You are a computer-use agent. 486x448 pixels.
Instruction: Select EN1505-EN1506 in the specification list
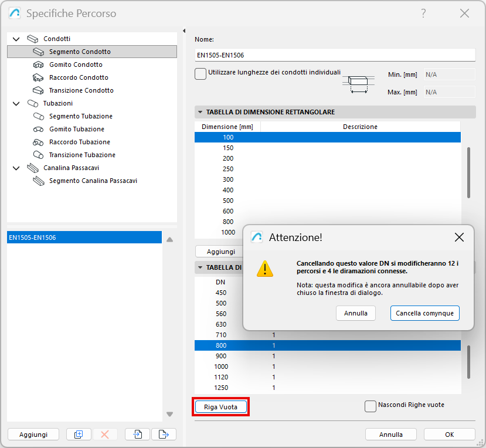pos(84,237)
